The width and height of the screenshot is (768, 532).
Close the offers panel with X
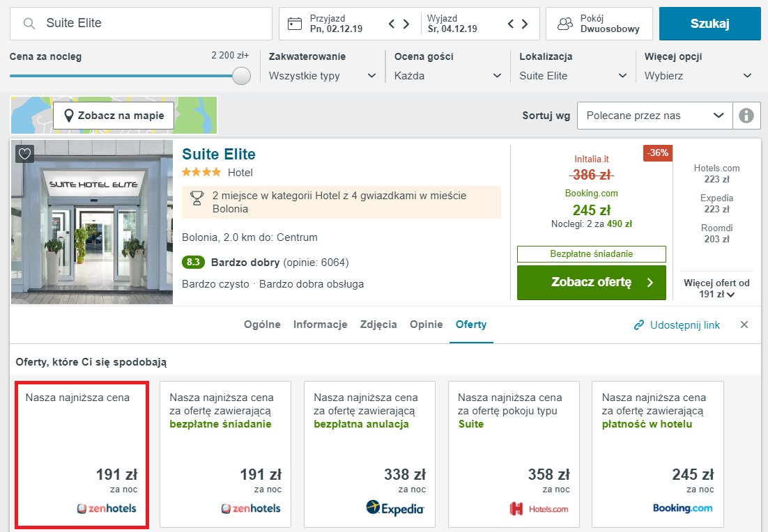(x=744, y=324)
